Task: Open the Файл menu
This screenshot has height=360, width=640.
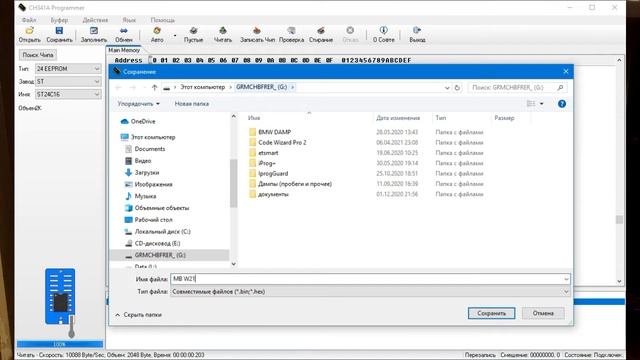Action: (29, 20)
